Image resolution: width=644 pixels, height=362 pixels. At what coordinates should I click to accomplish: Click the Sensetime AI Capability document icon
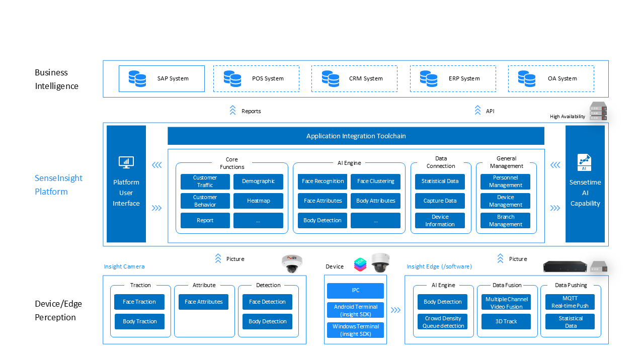click(x=585, y=162)
